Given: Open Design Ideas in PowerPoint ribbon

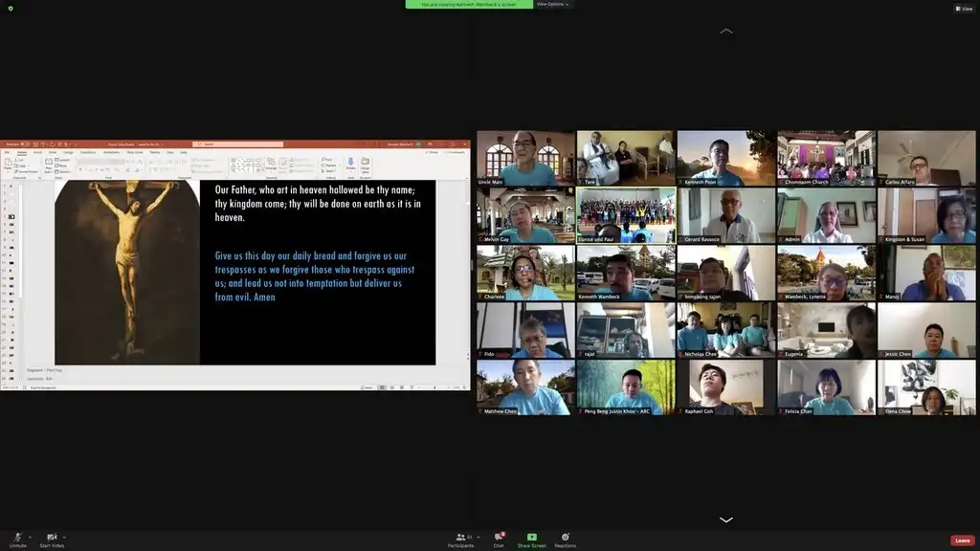Looking at the screenshot, I should [x=365, y=165].
